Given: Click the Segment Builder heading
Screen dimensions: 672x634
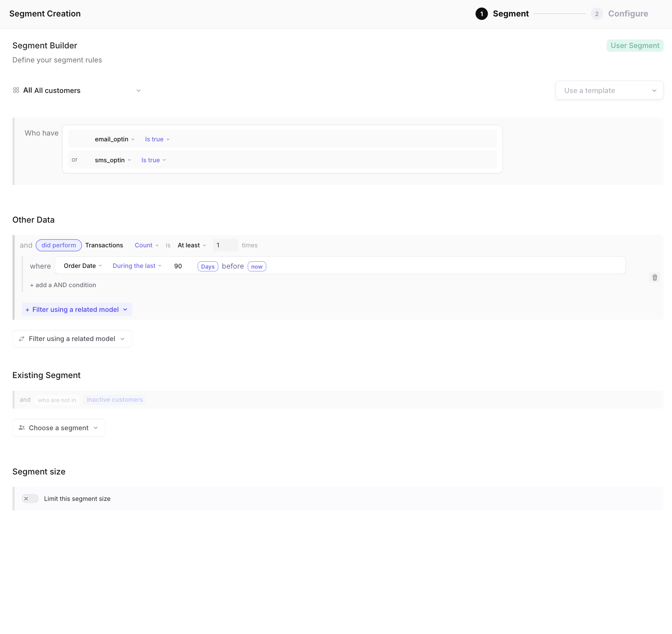Looking at the screenshot, I should point(45,46).
